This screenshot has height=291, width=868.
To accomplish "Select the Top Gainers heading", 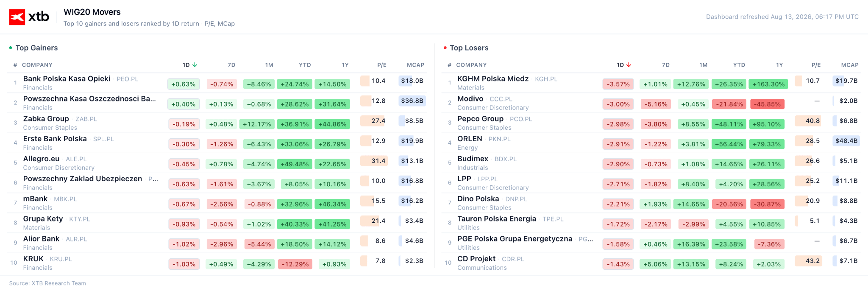I will tap(36, 48).
